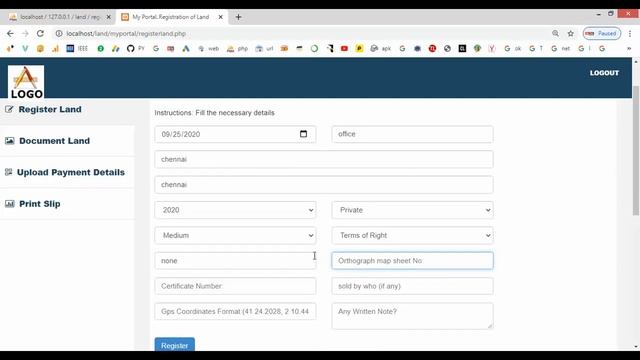Screen dimensions: 640x360
Task: Open the green V bookmark icon
Action: [25, 49]
